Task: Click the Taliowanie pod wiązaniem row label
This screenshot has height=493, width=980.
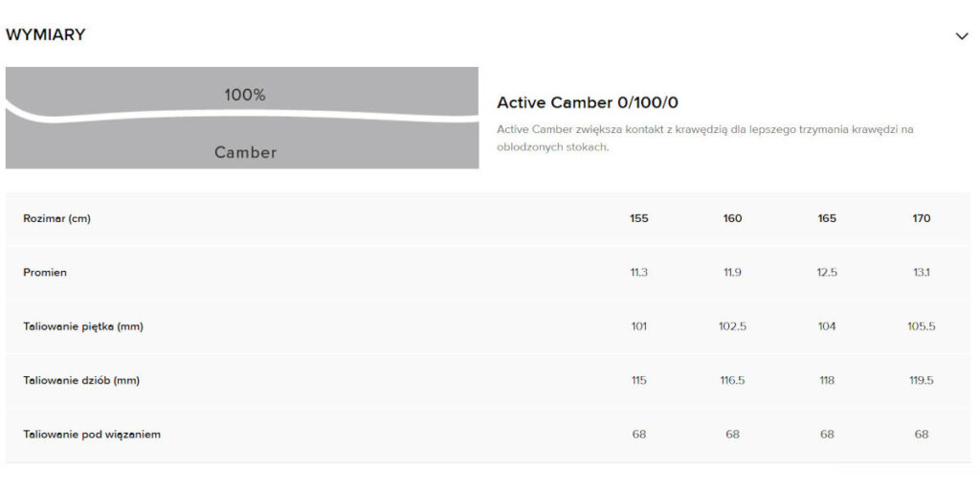Action: (x=92, y=435)
